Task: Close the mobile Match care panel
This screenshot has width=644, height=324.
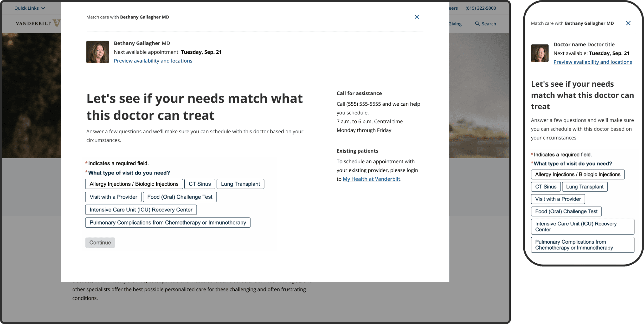Action: [x=628, y=23]
